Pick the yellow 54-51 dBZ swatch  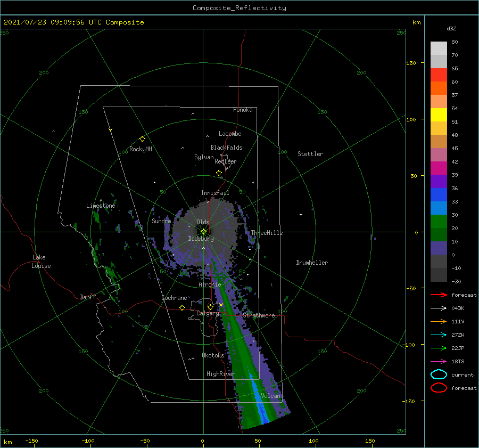coord(439,115)
